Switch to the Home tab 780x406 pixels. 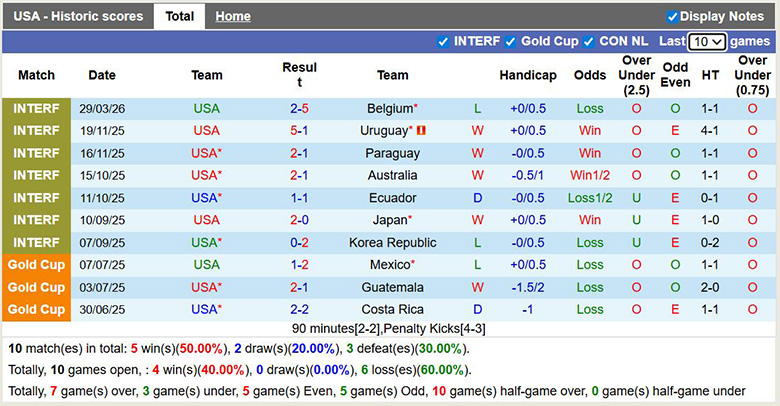pyautogui.click(x=233, y=16)
